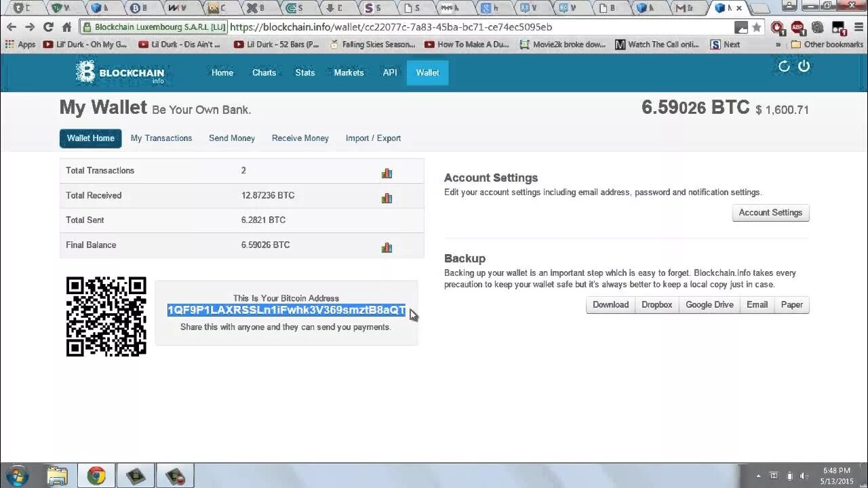This screenshot has width=868, height=488.
Task: Click the Paper backup button
Action: [x=792, y=305]
